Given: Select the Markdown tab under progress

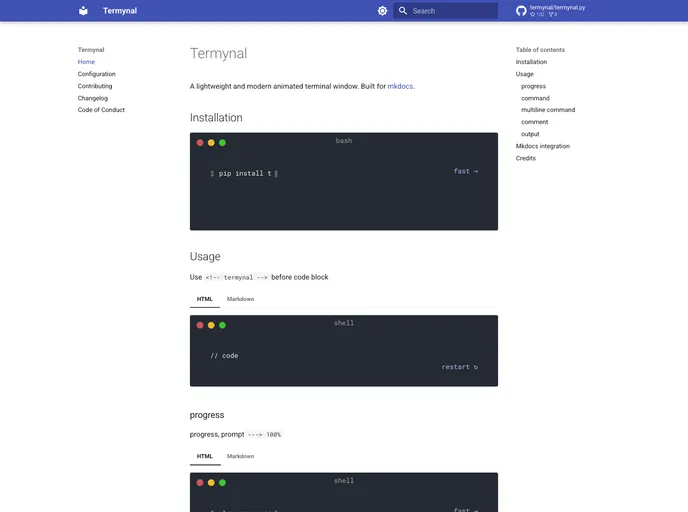Looking at the screenshot, I should [240, 456].
